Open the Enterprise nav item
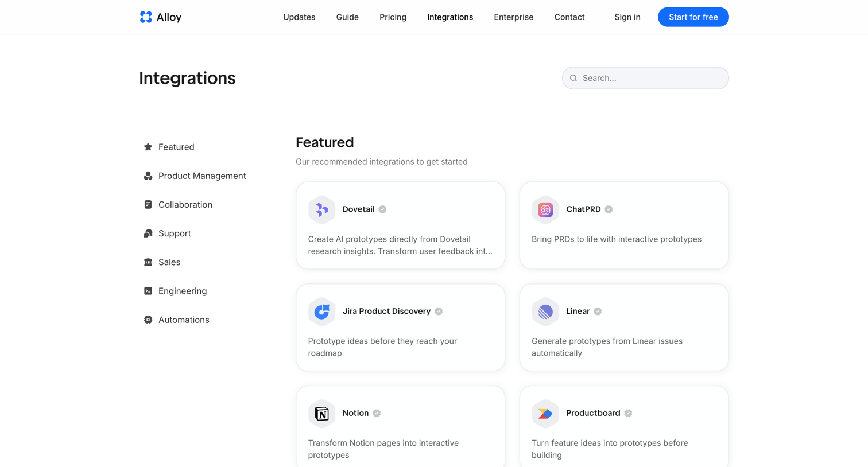This screenshot has height=467, width=868. click(514, 17)
